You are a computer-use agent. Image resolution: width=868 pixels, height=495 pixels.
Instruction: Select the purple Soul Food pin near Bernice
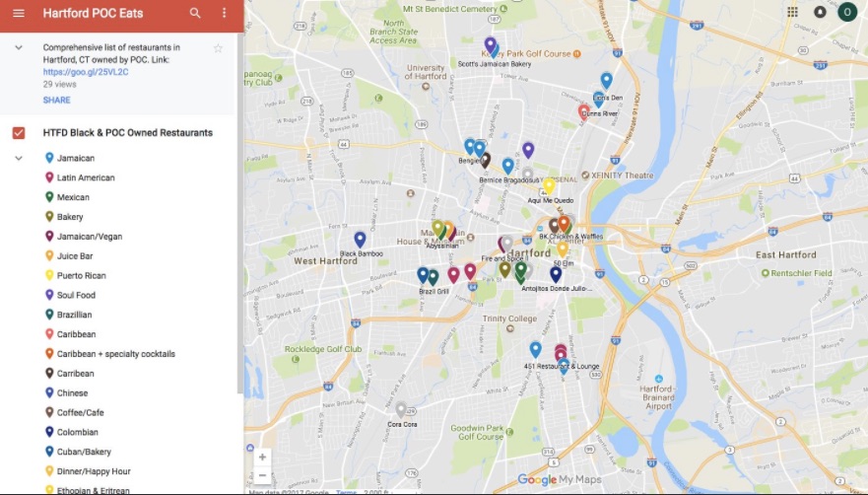coord(528,150)
